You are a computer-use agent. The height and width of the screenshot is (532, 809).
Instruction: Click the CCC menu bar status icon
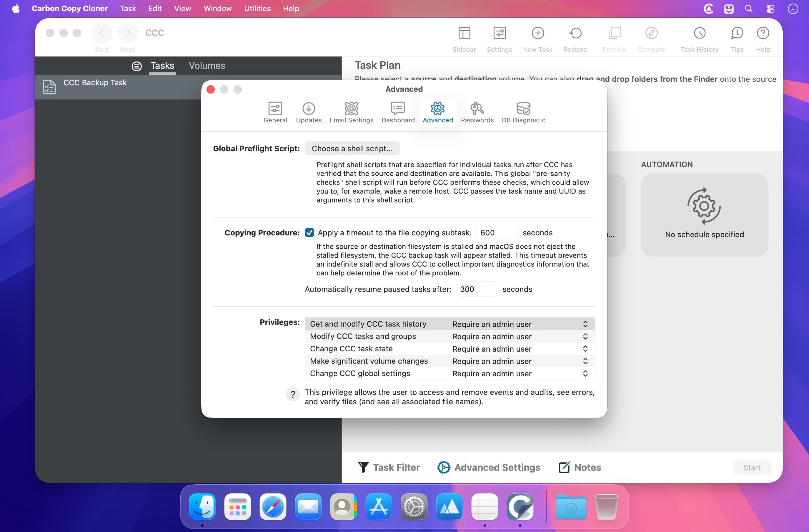point(708,9)
